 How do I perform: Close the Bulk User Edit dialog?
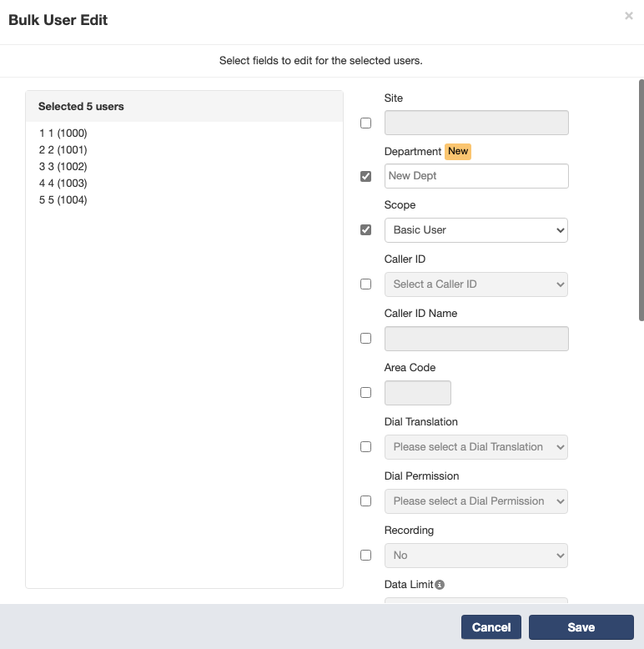629,16
